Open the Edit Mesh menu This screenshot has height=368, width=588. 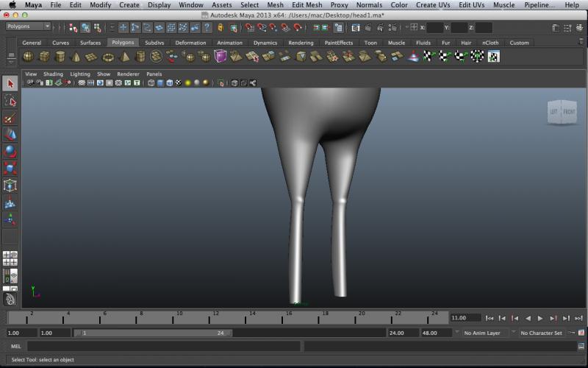pyautogui.click(x=306, y=5)
